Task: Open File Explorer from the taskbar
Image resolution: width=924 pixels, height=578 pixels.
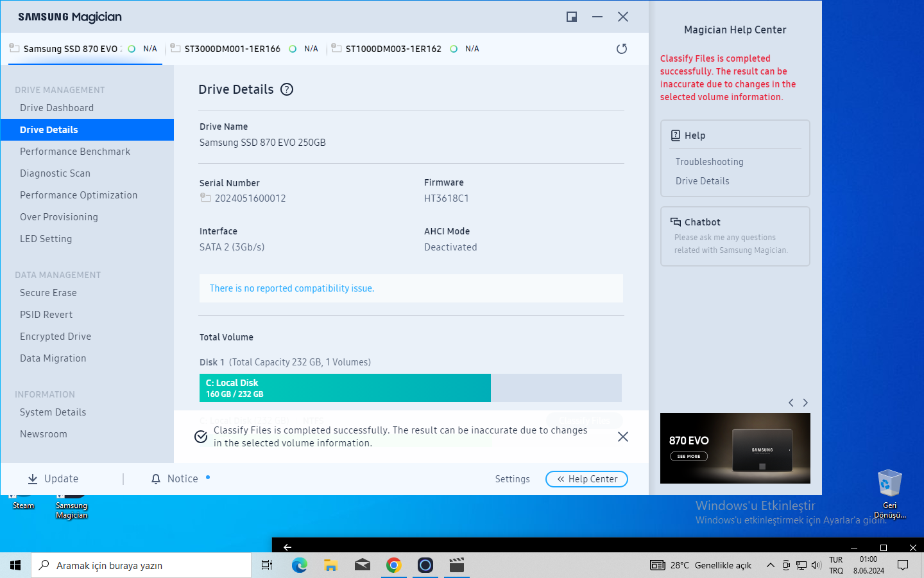Action: (330, 565)
